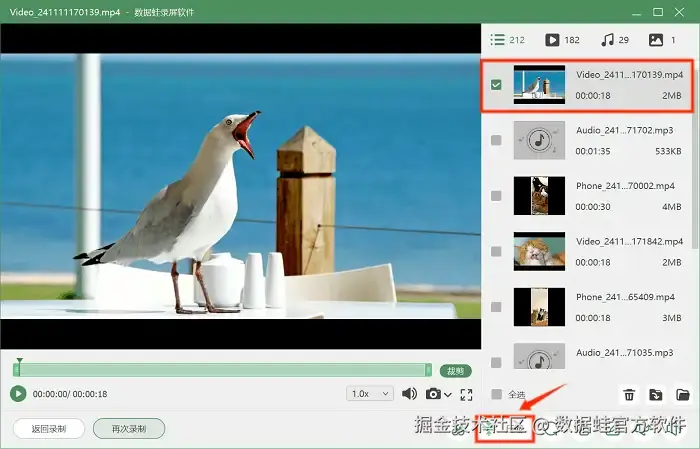Click the 3MB file size text
The height and width of the screenshot is (449, 700).
click(672, 318)
